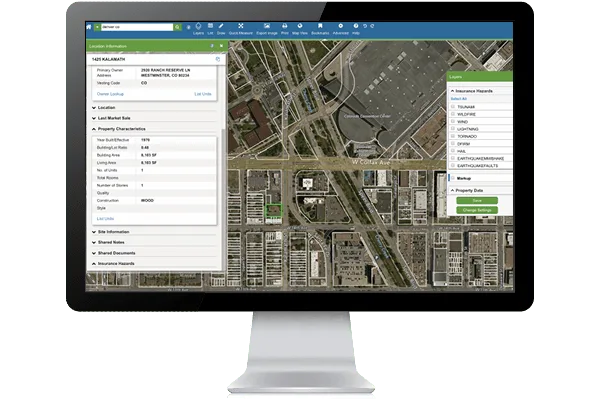Click the Change Settings button
The image size is (600, 400).
coord(477,210)
